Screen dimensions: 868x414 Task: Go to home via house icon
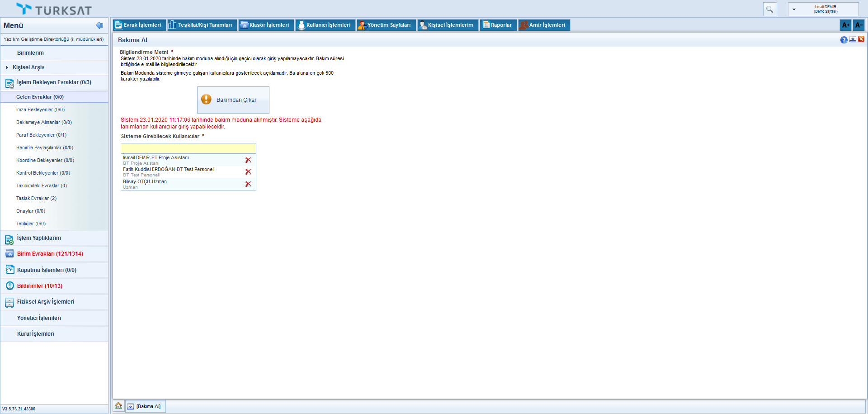click(x=118, y=406)
